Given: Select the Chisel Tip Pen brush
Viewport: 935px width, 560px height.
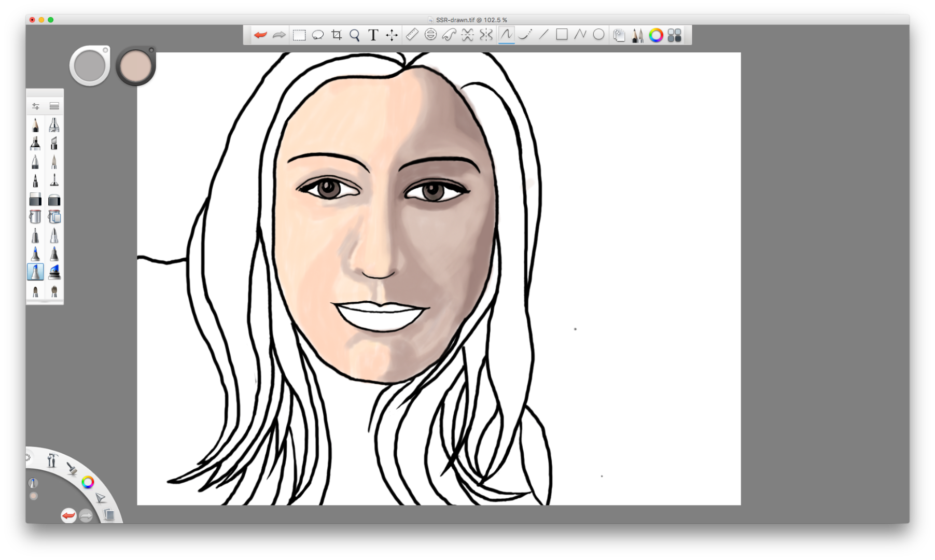Looking at the screenshot, I should point(54,143).
